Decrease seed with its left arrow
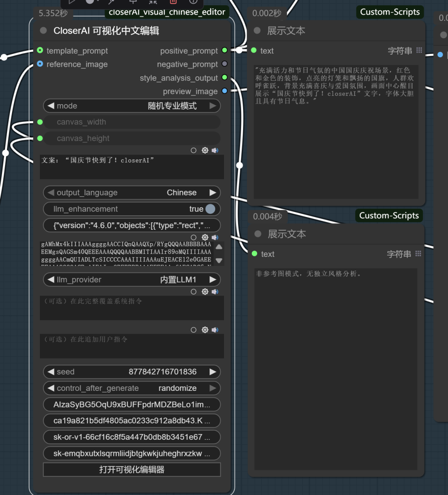 click(x=51, y=372)
